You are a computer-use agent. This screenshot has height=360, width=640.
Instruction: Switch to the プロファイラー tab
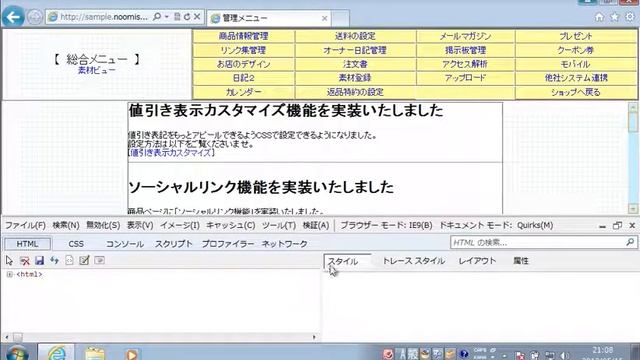point(228,244)
